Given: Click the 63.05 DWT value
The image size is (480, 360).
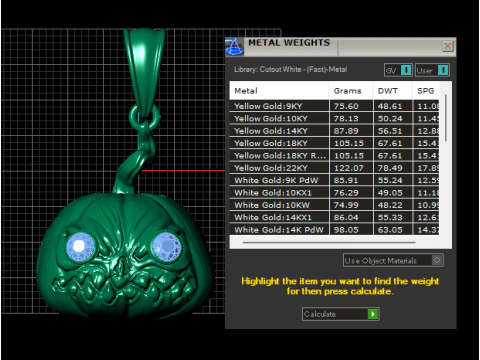Looking at the screenshot, I should (390, 230).
